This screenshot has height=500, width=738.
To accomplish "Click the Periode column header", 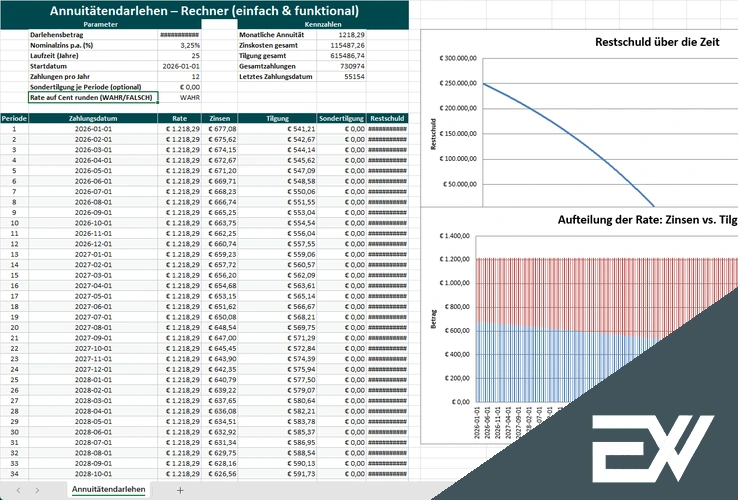I will point(14,119).
